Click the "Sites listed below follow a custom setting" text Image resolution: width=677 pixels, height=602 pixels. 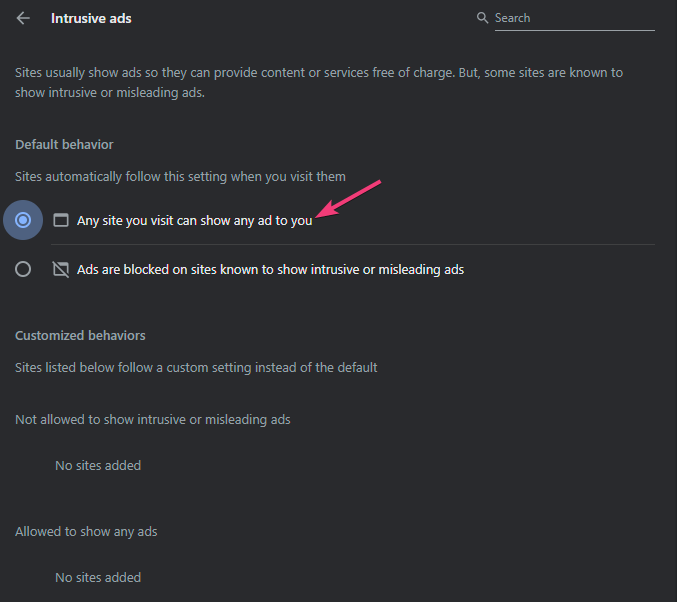[x=196, y=367]
